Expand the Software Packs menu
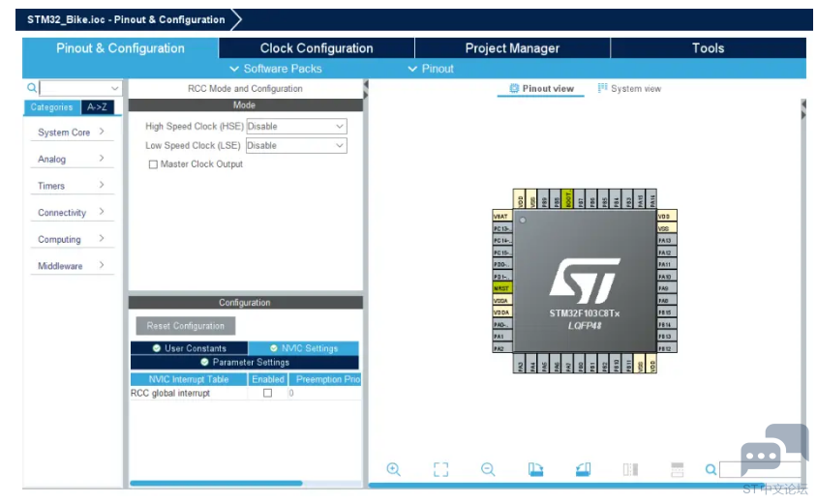Viewport: 817px width, 504px height. tap(276, 69)
